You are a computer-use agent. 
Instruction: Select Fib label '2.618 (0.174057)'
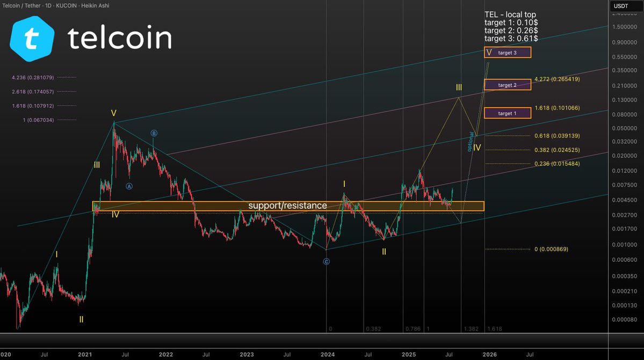(x=33, y=91)
